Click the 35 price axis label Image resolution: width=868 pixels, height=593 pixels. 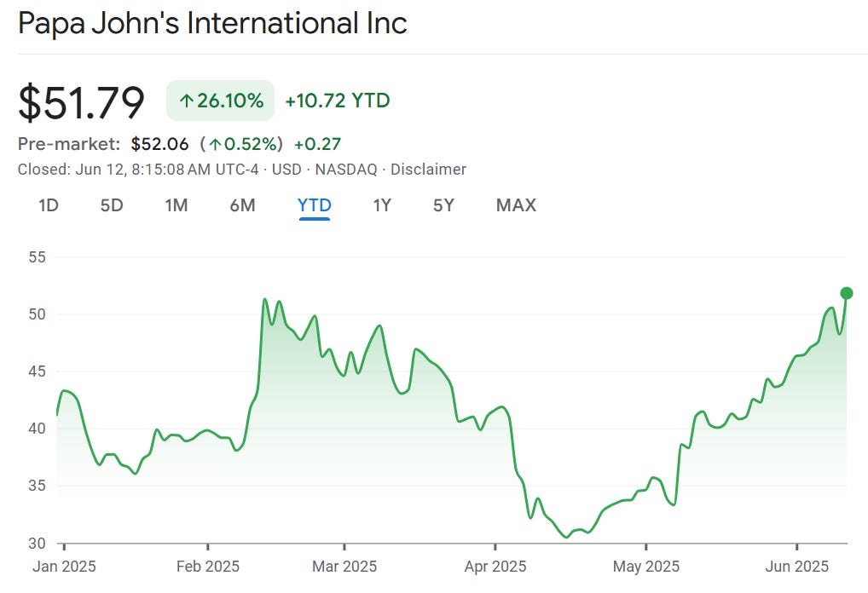click(37, 486)
